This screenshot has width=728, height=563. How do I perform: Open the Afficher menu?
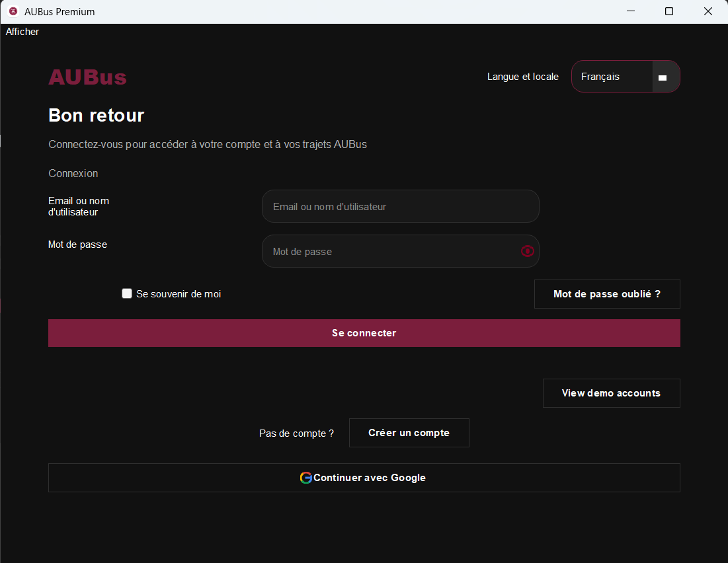coord(22,32)
